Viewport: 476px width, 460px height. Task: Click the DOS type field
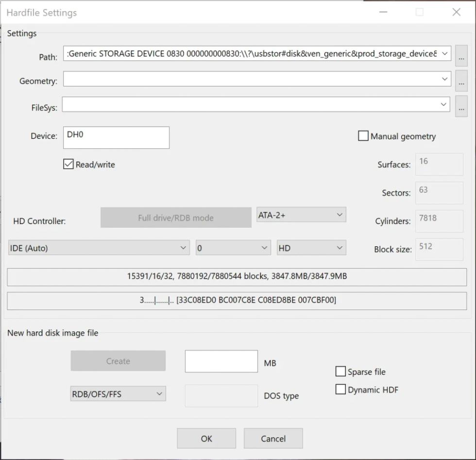point(221,396)
